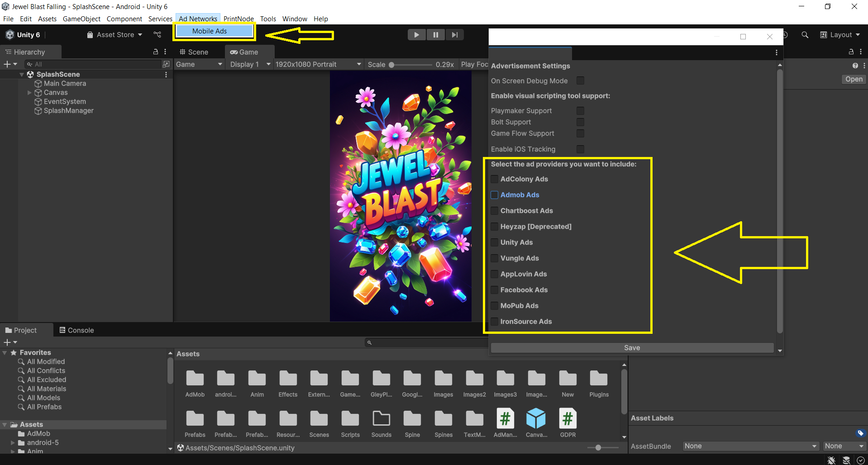Select the Main Camera object
The image size is (868, 465).
tap(65, 84)
